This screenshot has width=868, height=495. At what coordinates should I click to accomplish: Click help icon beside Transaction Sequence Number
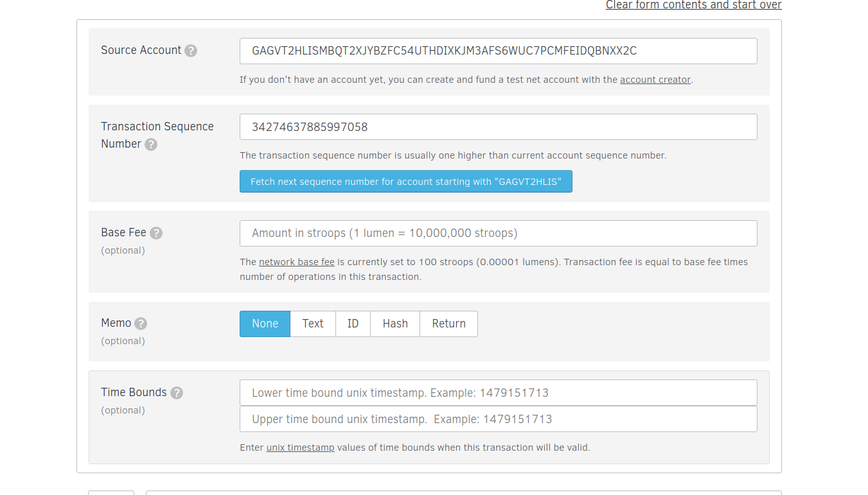tap(151, 144)
